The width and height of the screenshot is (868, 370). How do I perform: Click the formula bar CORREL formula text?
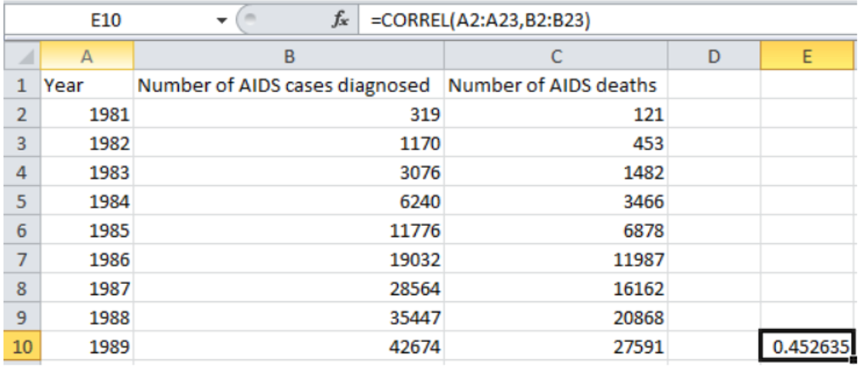click(480, 22)
